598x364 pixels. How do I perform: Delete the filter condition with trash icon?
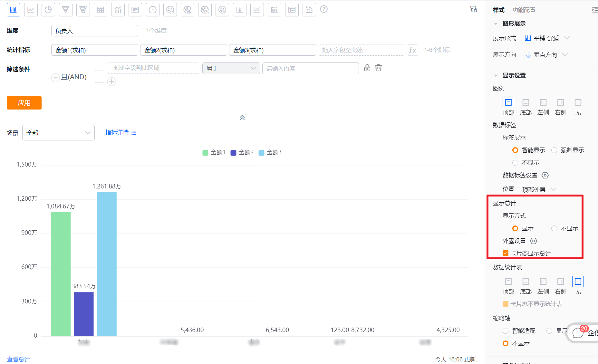tap(379, 68)
